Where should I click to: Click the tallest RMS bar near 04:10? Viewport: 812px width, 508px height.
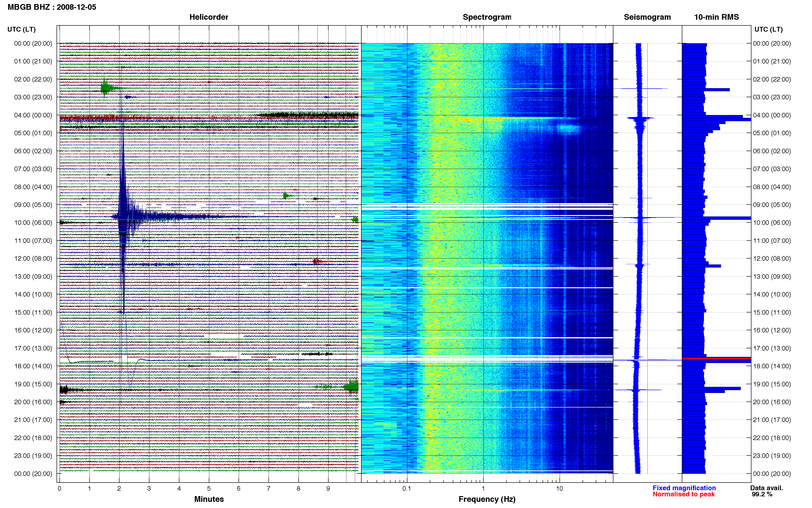716,120
